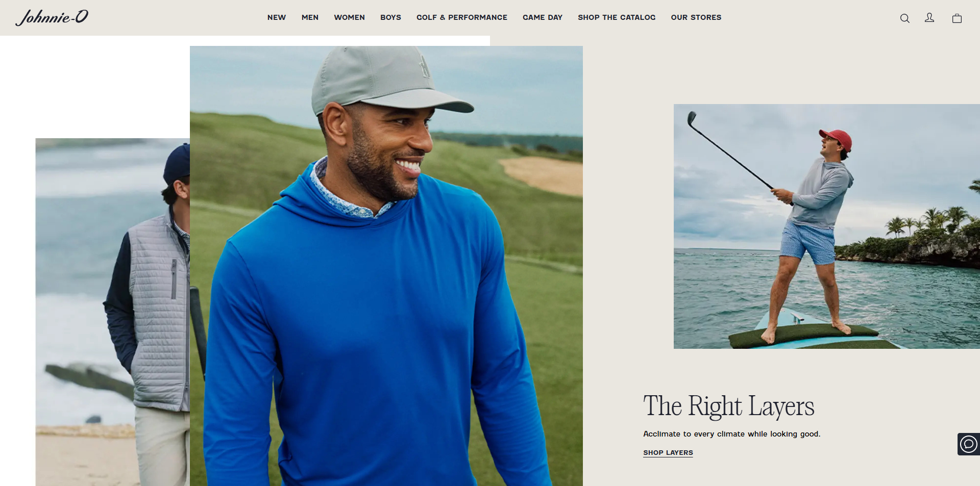Open the MEN navigation menu
980x486 pixels.
click(x=310, y=17)
